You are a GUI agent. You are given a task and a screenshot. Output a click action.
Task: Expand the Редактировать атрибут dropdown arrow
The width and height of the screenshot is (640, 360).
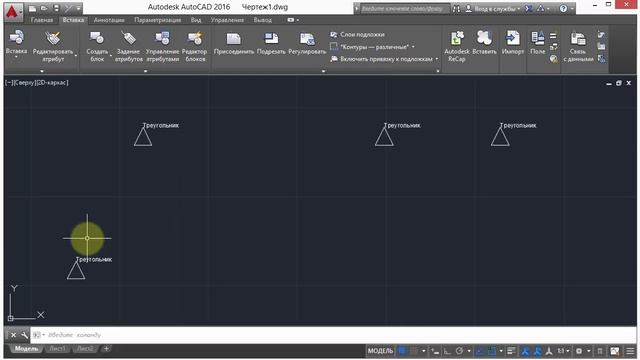[x=76, y=55]
